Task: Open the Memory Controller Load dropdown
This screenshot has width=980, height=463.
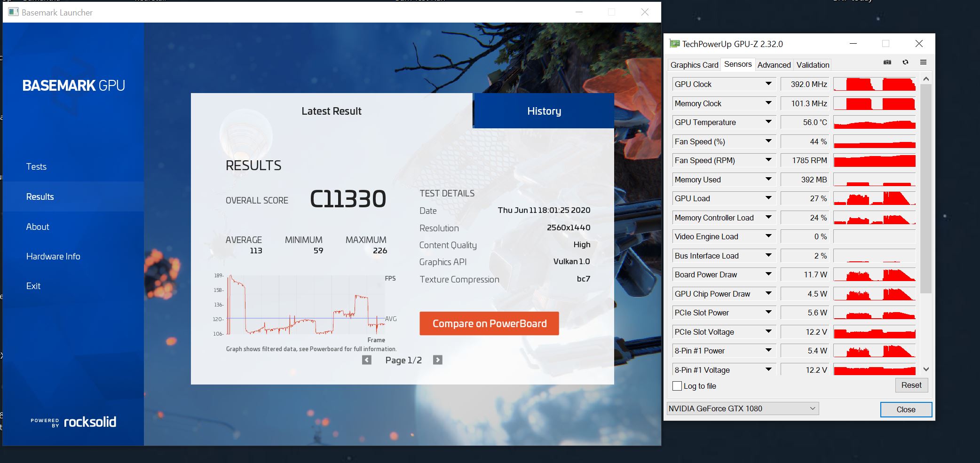Action: 768,218
